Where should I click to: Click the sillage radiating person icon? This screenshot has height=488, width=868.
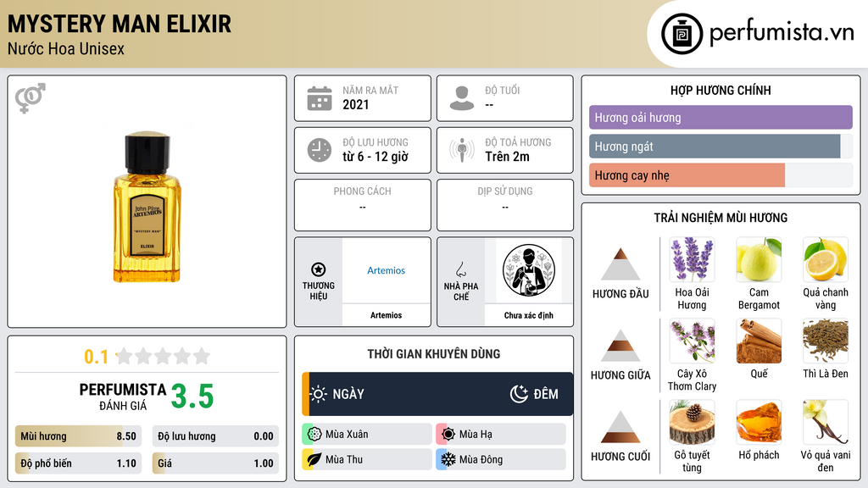click(462, 150)
